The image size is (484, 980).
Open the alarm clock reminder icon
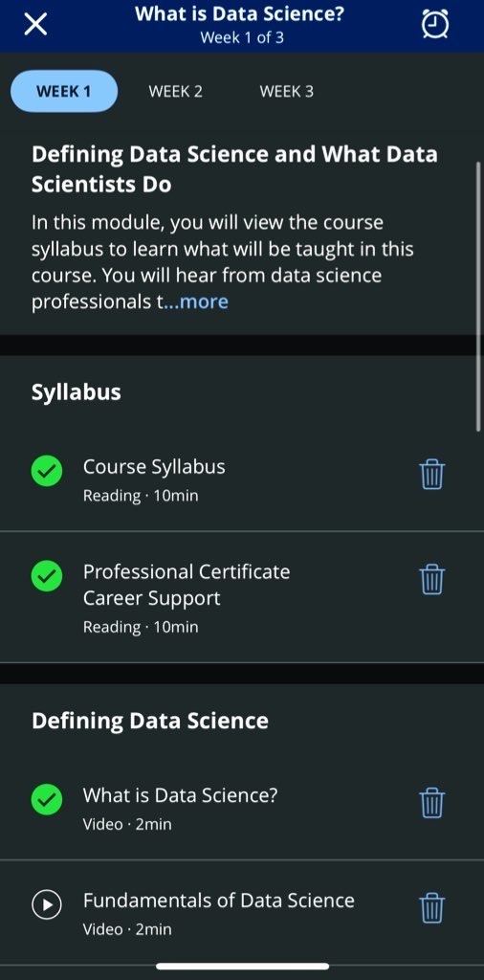435,24
